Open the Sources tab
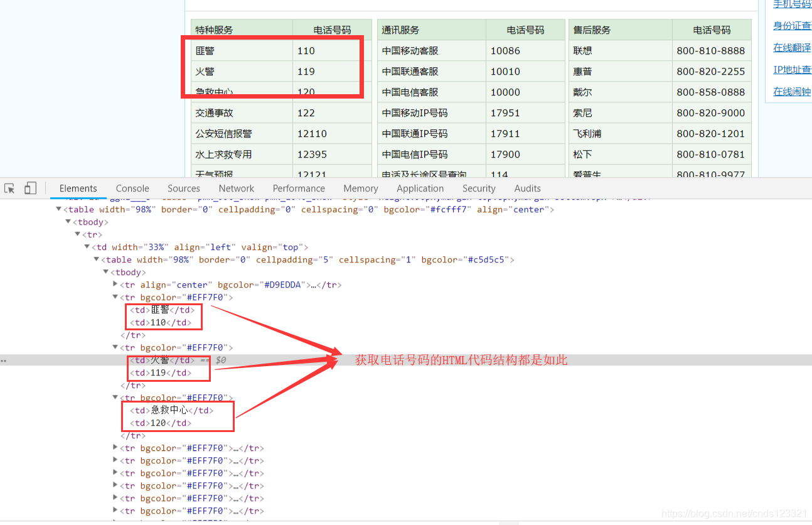812x525 pixels. [184, 188]
